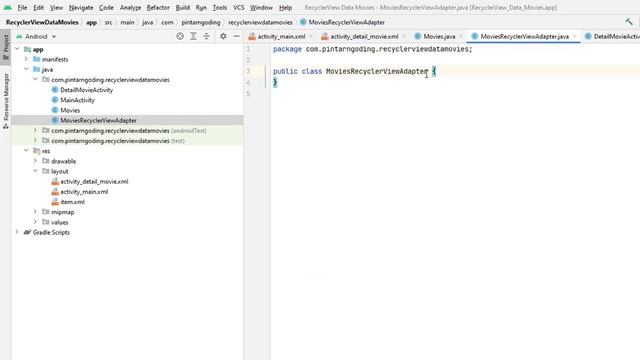
Task: Select item.xml layout file
Action: (x=73, y=202)
